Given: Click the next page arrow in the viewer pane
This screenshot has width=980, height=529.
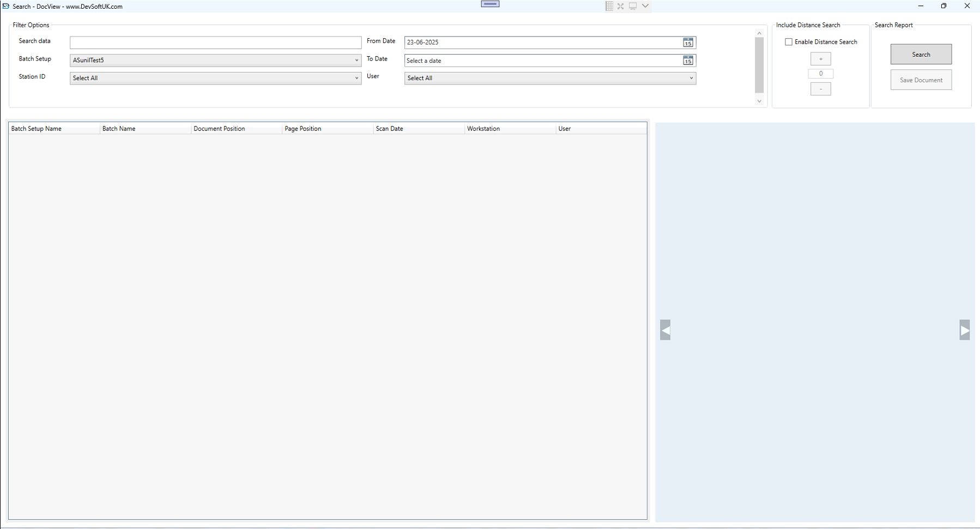Looking at the screenshot, I should pyautogui.click(x=964, y=329).
